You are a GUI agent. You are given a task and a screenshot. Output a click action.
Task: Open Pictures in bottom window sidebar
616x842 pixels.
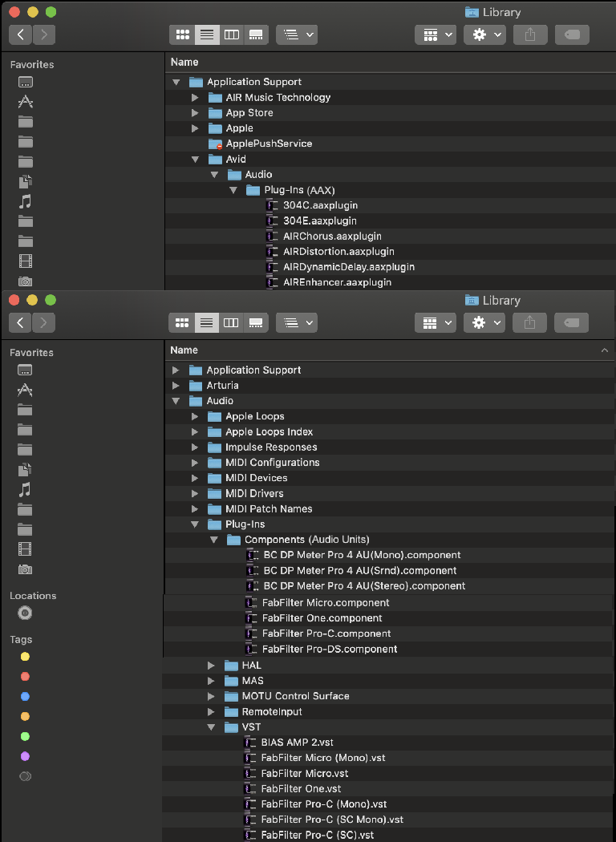25,569
